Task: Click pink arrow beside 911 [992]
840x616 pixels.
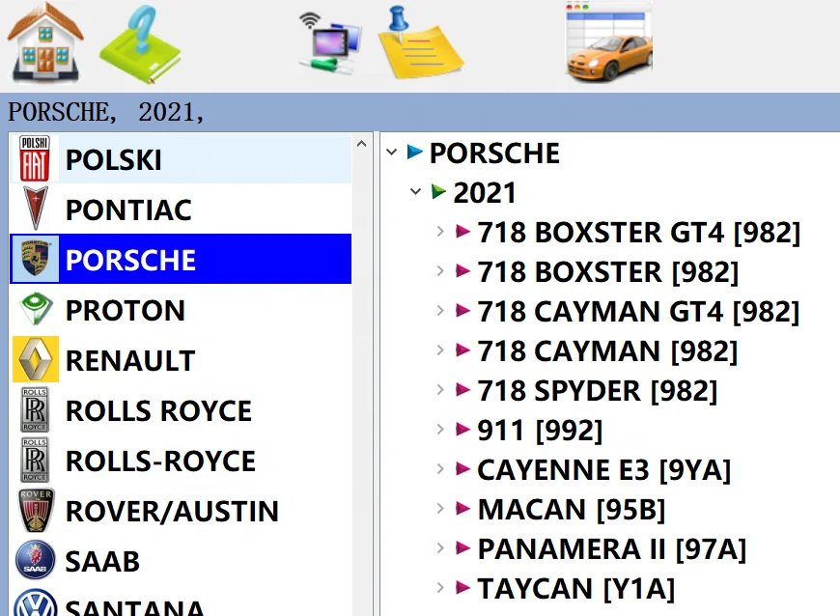Action: coord(462,429)
